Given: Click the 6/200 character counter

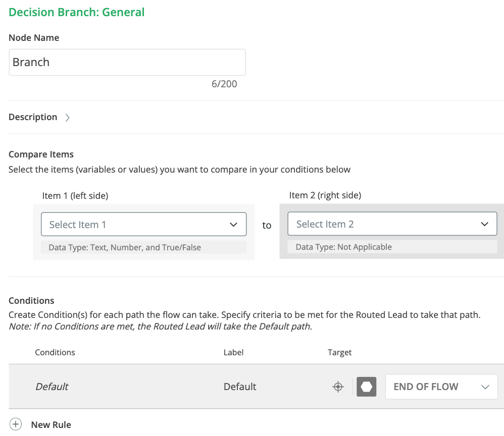Looking at the screenshot, I should [x=224, y=84].
